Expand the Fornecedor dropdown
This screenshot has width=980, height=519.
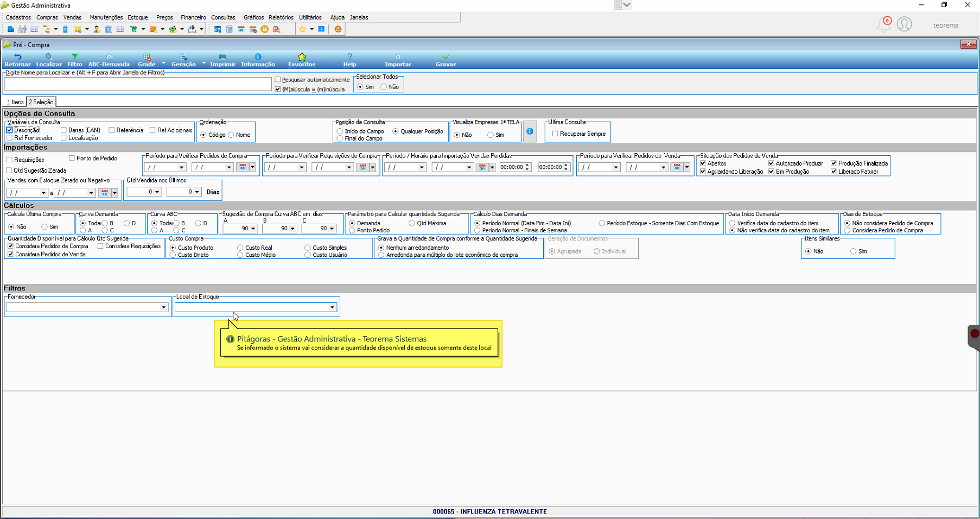(x=163, y=307)
